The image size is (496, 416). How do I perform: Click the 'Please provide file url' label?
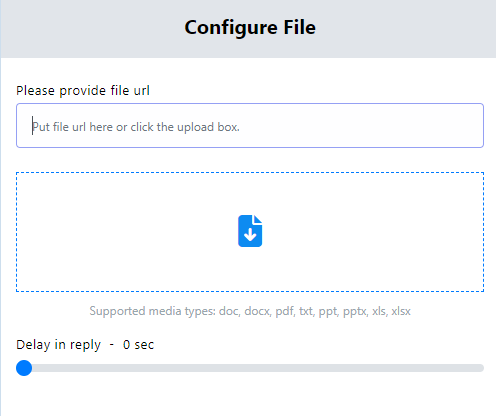(x=83, y=91)
